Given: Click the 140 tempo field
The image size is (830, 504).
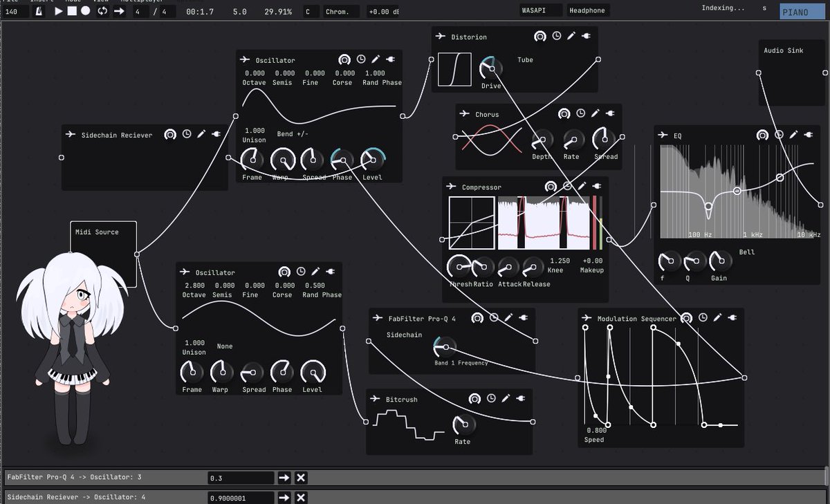Looking at the screenshot, I should (16, 11).
